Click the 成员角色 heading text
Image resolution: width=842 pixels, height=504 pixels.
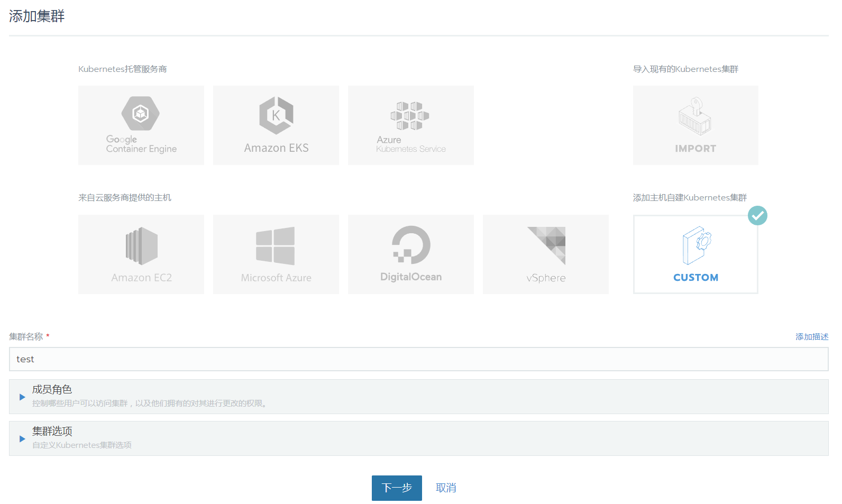(52, 390)
